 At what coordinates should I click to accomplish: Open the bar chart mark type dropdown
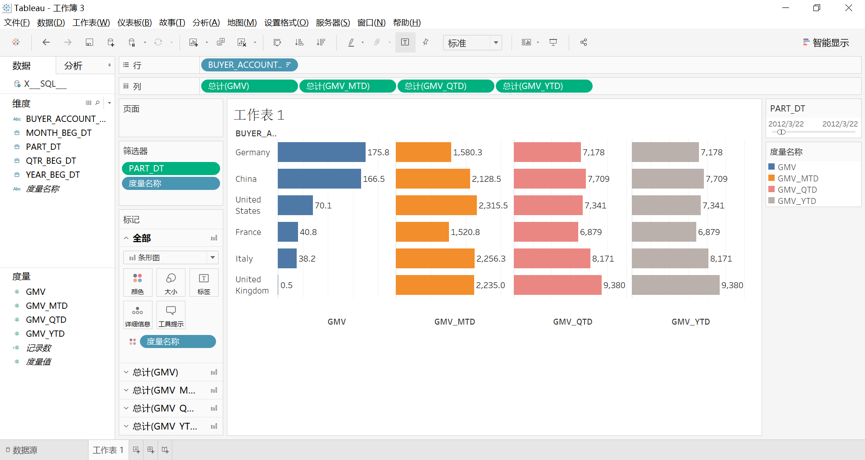point(171,257)
